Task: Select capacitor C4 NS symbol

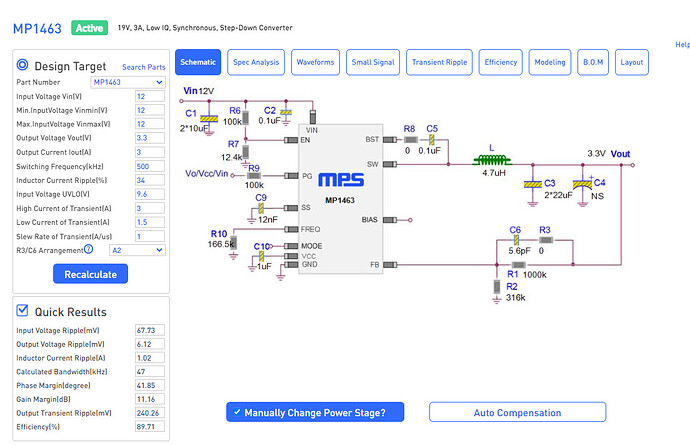Action: pyautogui.click(x=582, y=184)
